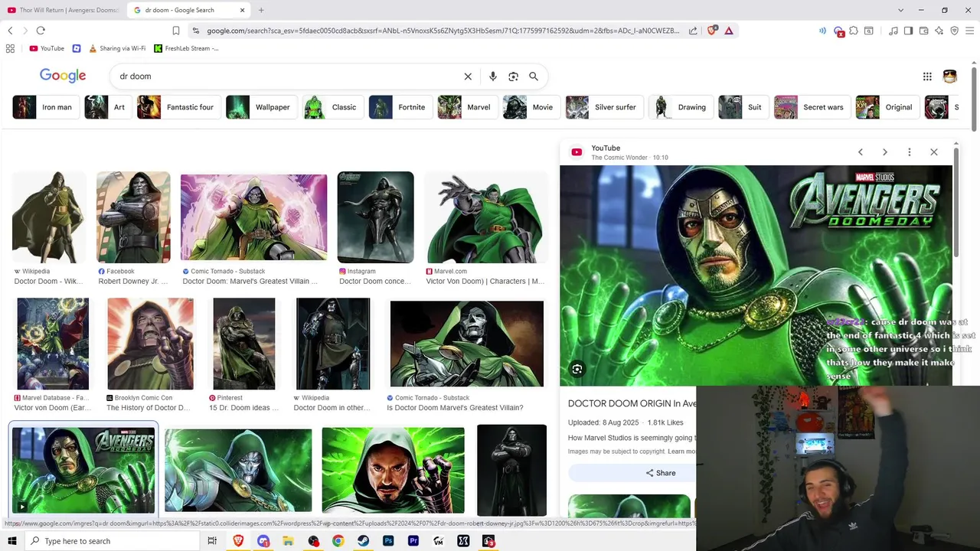Open Brave VPN shield icon
This screenshot has height=551, width=980.
click(955, 31)
